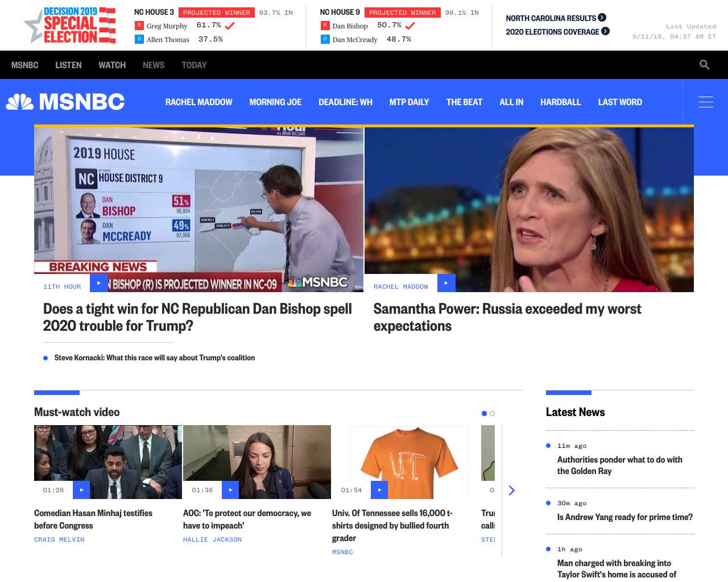The image size is (728, 582).
Task: Go to TODAY in the top bar
Action: click(194, 65)
